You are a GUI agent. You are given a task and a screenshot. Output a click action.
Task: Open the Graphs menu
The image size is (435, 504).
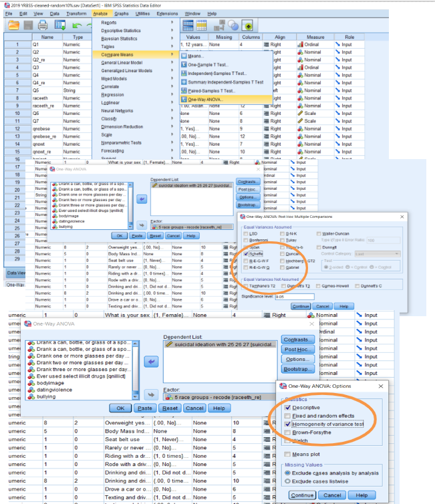[x=122, y=13]
